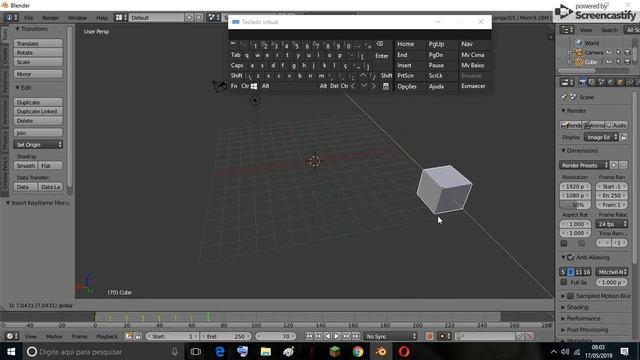Open the Scene properties tab icon

(x=601, y=82)
